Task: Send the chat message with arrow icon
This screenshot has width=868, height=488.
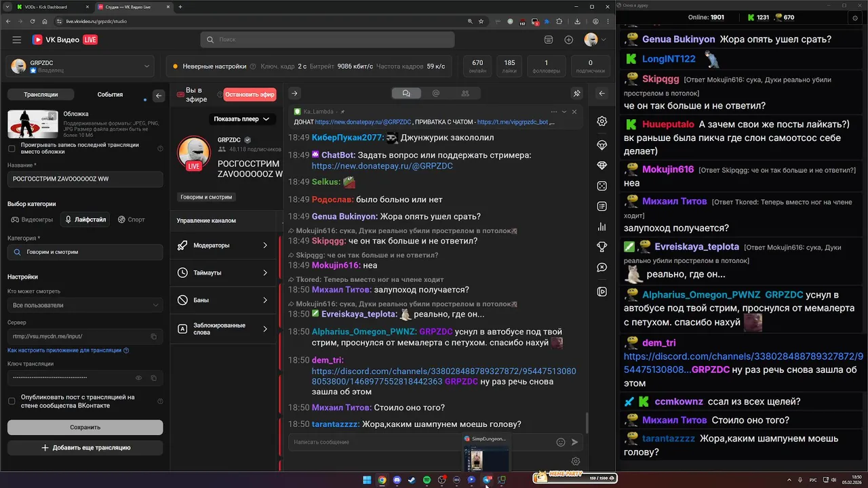Action: pos(575,442)
